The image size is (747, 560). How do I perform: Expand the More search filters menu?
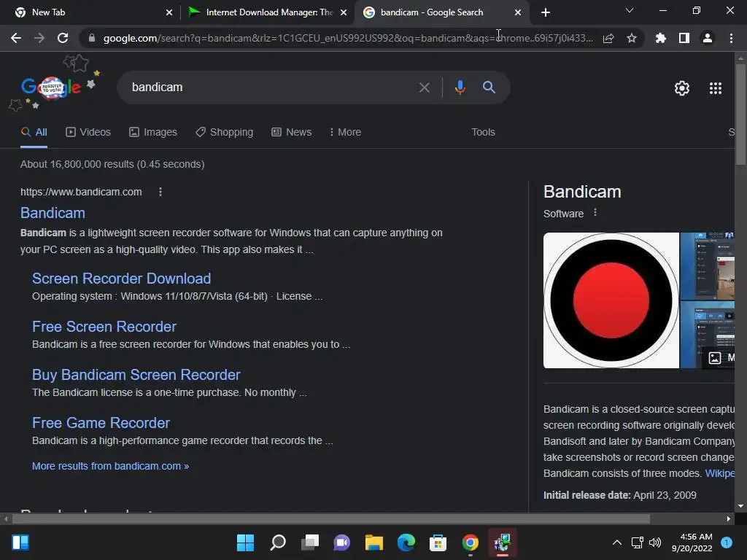coord(345,133)
